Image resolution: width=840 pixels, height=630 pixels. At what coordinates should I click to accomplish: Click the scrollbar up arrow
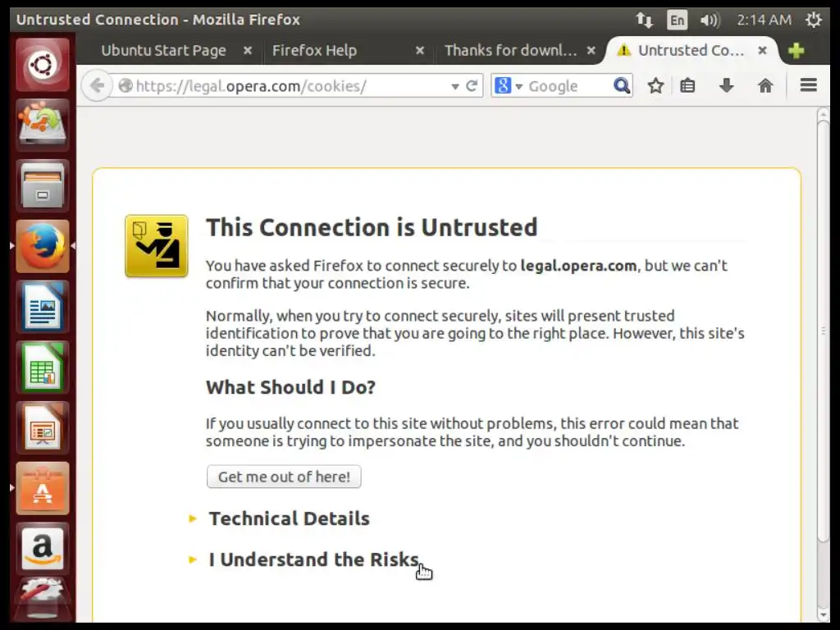click(824, 114)
